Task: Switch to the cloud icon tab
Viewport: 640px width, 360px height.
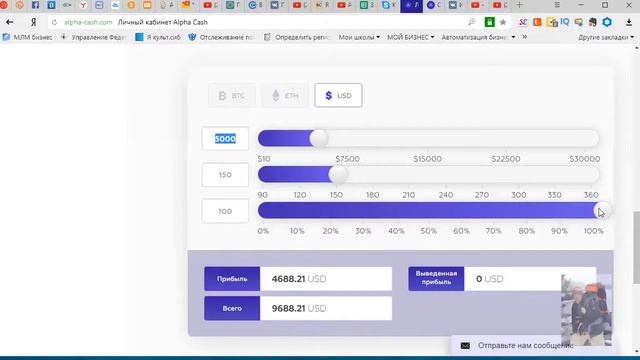Action: [116, 5]
